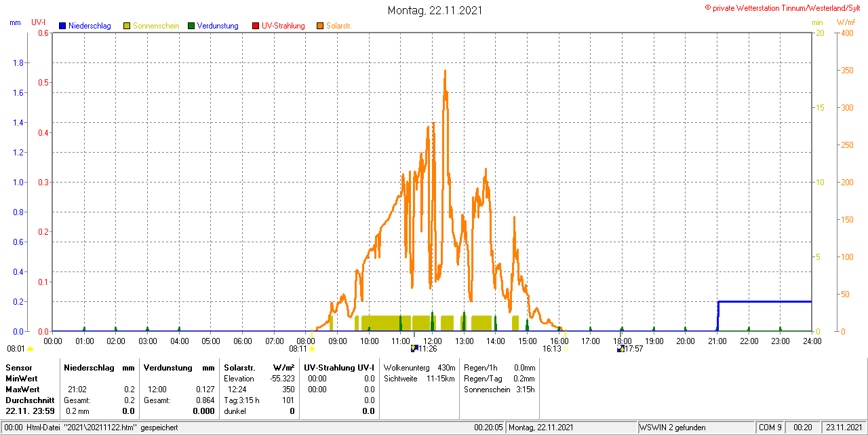Click the orange Solarstr. legend swatch

pos(320,26)
